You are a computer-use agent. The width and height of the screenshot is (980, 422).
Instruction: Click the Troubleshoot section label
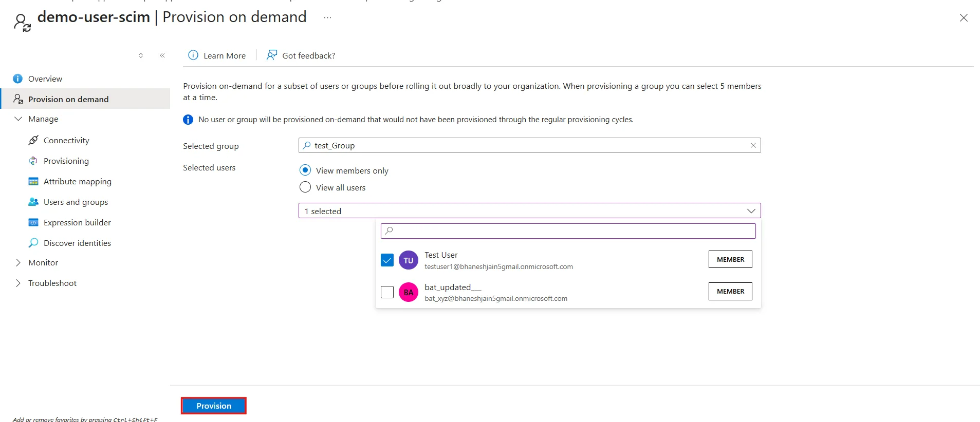(52, 283)
